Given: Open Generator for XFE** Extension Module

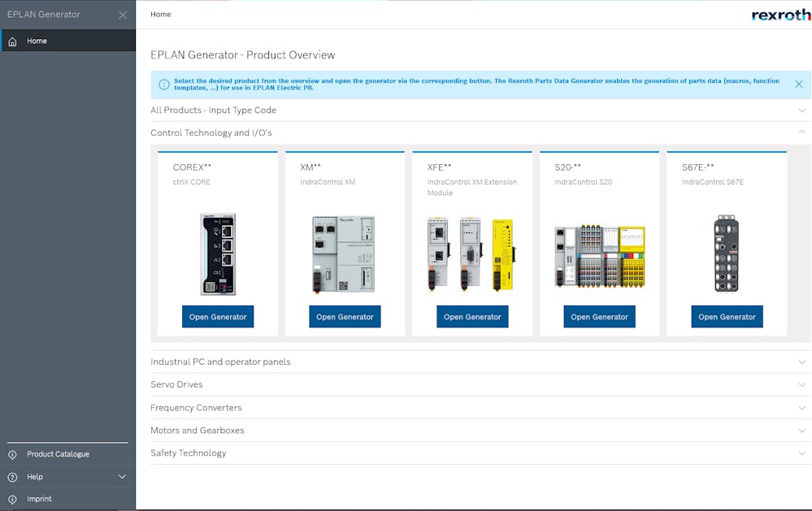Looking at the screenshot, I should (x=472, y=317).
